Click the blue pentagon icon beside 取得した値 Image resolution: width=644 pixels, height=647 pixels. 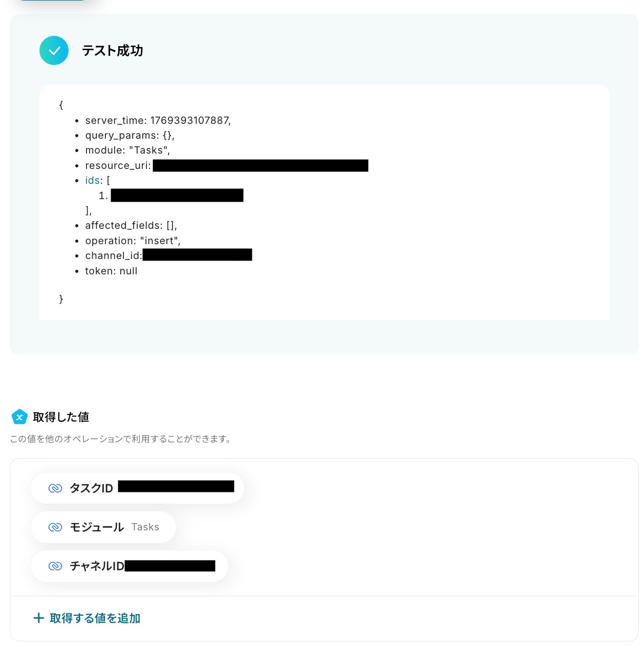(x=19, y=417)
